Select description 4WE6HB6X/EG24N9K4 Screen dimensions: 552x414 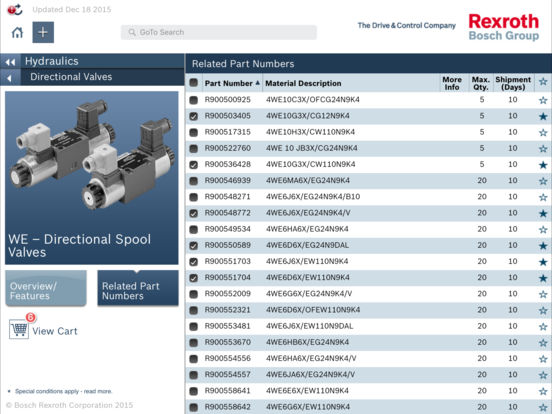tap(307, 342)
